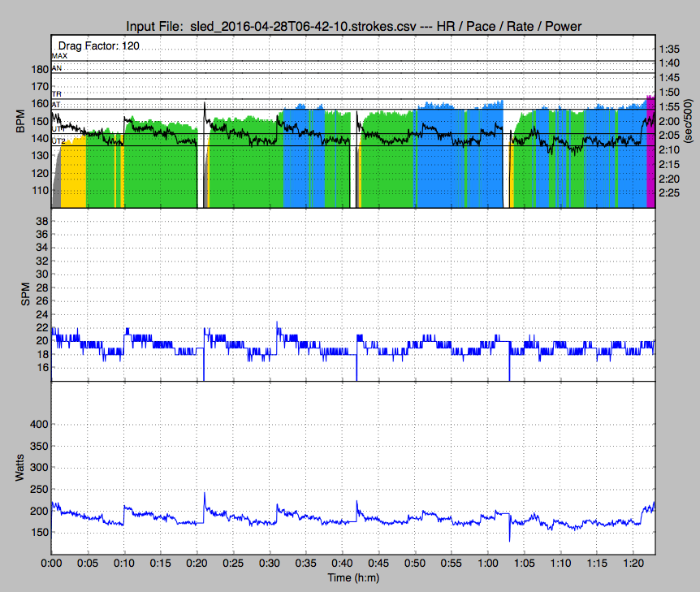Viewport: 700px width, 592px height.
Task: Click the 2:25 pace tick on right axis
Action: pyautogui.click(x=670, y=192)
